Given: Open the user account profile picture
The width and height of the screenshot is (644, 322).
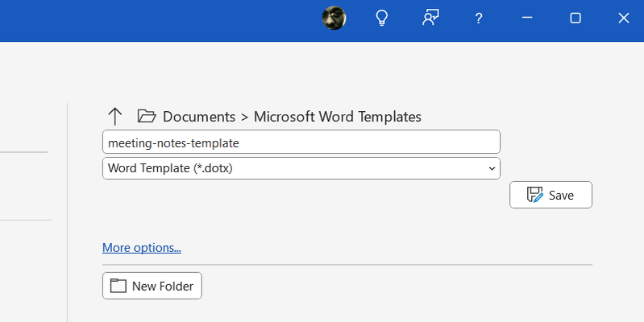Looking at the screenshot, I should point(334,18).
